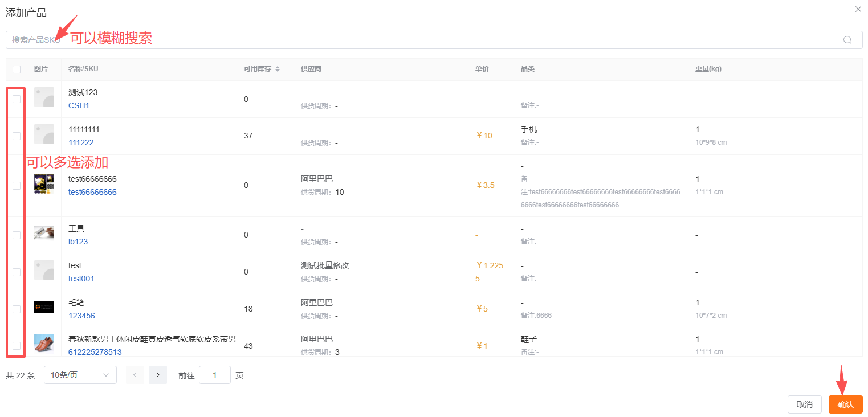Click the 工具 product thumbnail

(44, 232)
